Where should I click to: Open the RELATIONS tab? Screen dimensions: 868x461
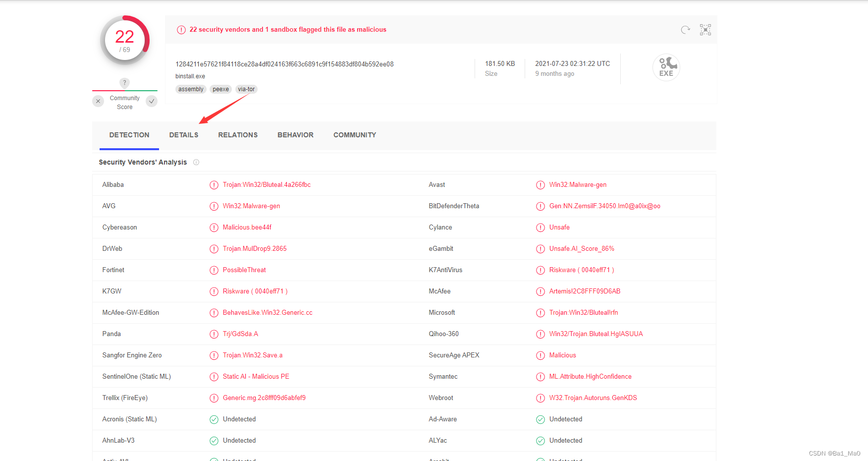point(238,135)
